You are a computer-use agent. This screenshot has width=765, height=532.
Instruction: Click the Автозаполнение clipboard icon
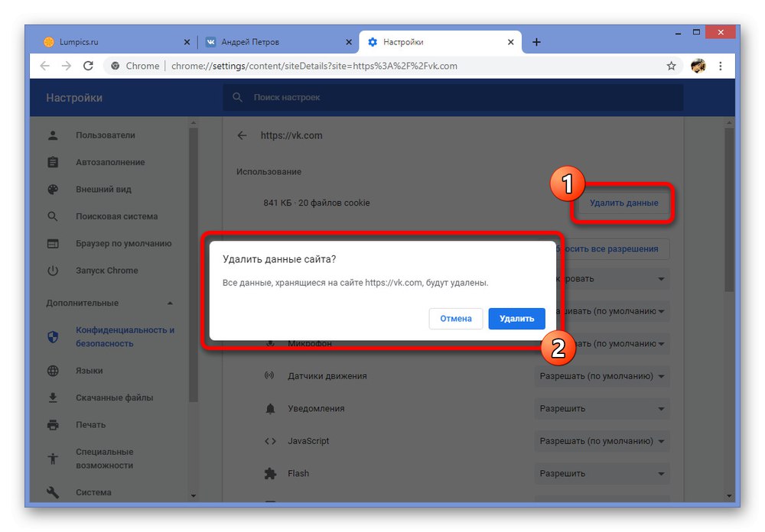[x=53, y=162]
